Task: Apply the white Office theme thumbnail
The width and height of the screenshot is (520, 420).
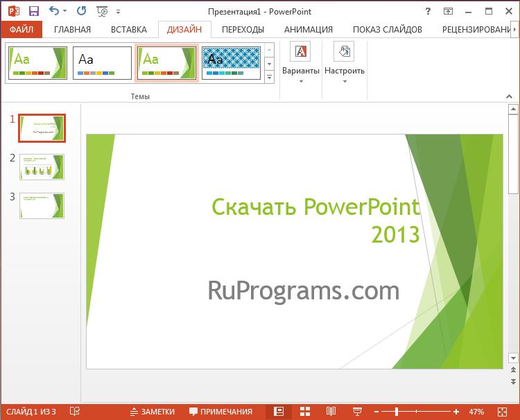Action: coord(102,63)
